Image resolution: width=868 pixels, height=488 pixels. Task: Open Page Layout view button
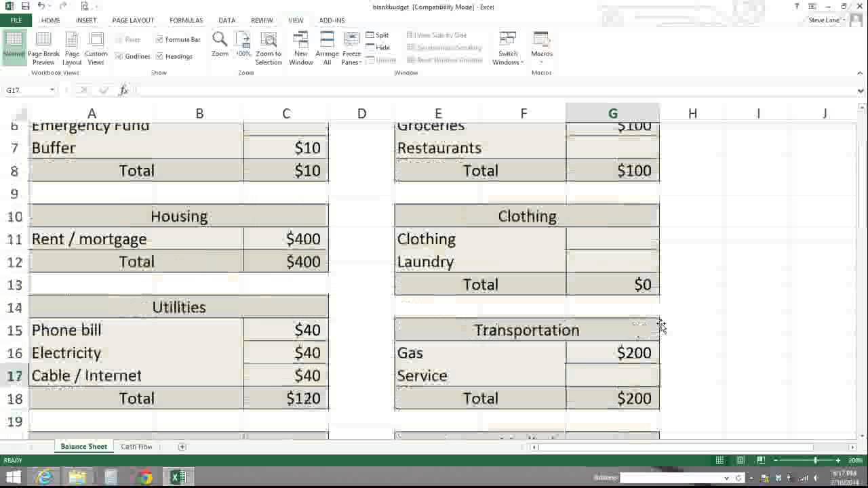(72, 49)
